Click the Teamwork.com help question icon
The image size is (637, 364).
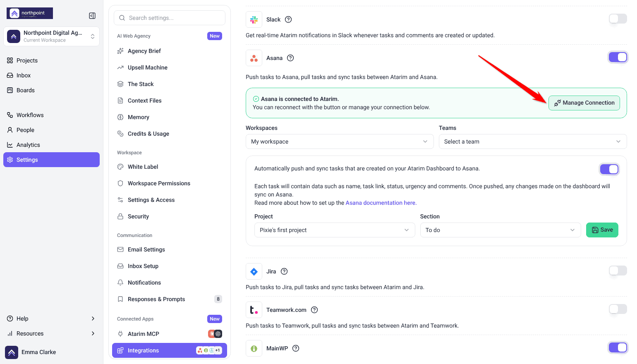tap(314, 310)
